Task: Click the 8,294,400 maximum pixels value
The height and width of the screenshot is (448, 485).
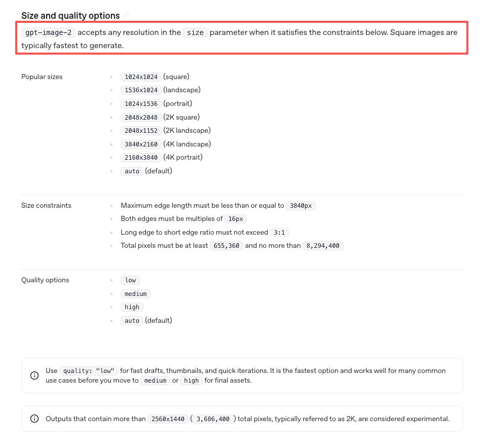Action: 323,246
